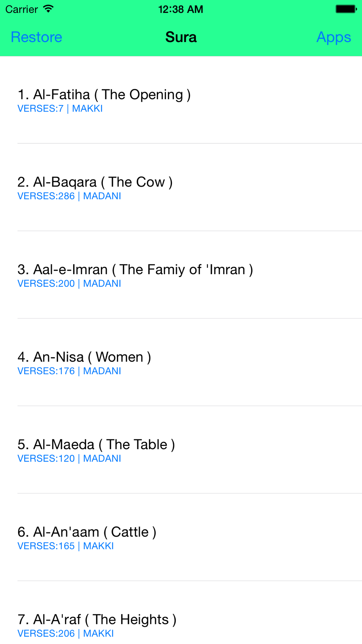Tap VERSES:206 | MAKKI subtitle
The width and height of the screenshot is (362, 644).
[x=66, y=633]
